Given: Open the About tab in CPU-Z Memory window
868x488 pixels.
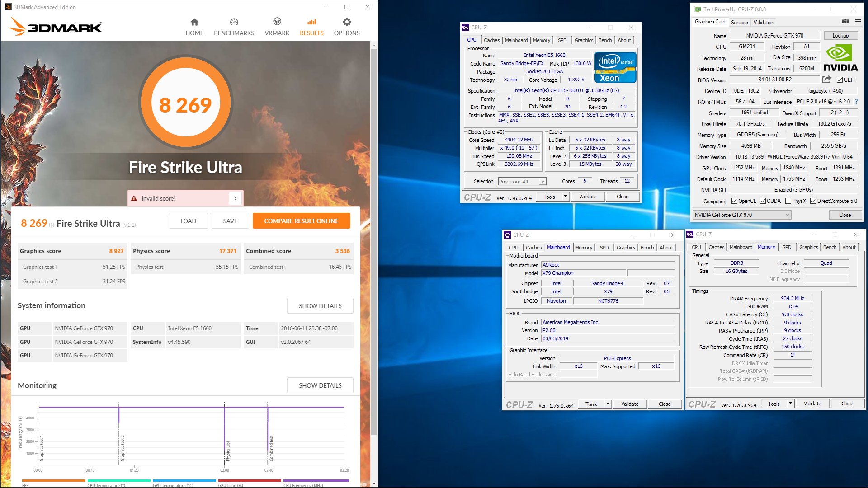Looking at the screenshot, I should [849, 247].
